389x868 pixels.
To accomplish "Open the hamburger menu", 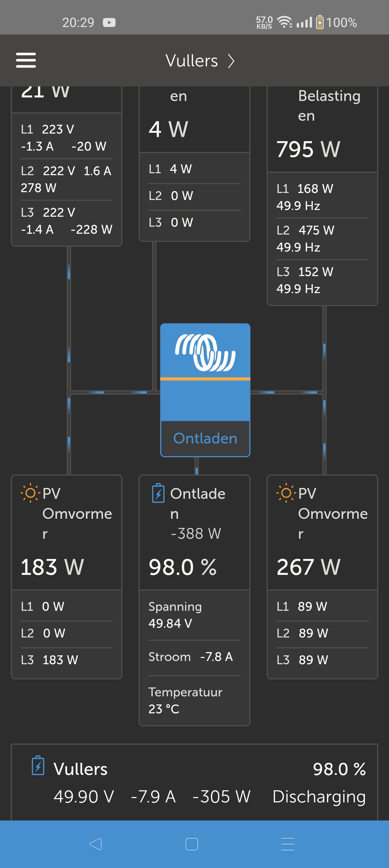I will click(x=26, y=60).
